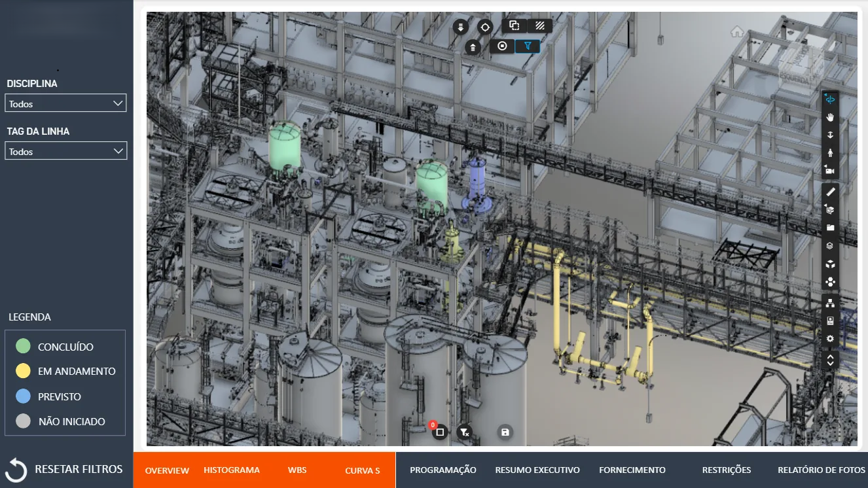Click the selection counter square button
Viewport: 868px width, 488px height.
440,432
